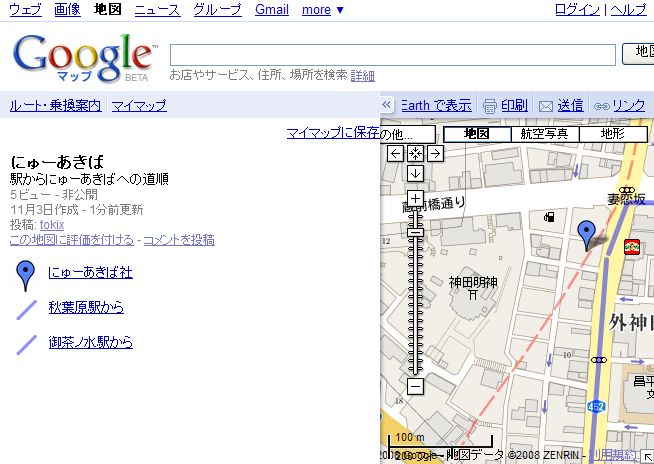Open 画像 in top navigation
Viewport: 654px width, 464px height.
(x=67, y=10)
